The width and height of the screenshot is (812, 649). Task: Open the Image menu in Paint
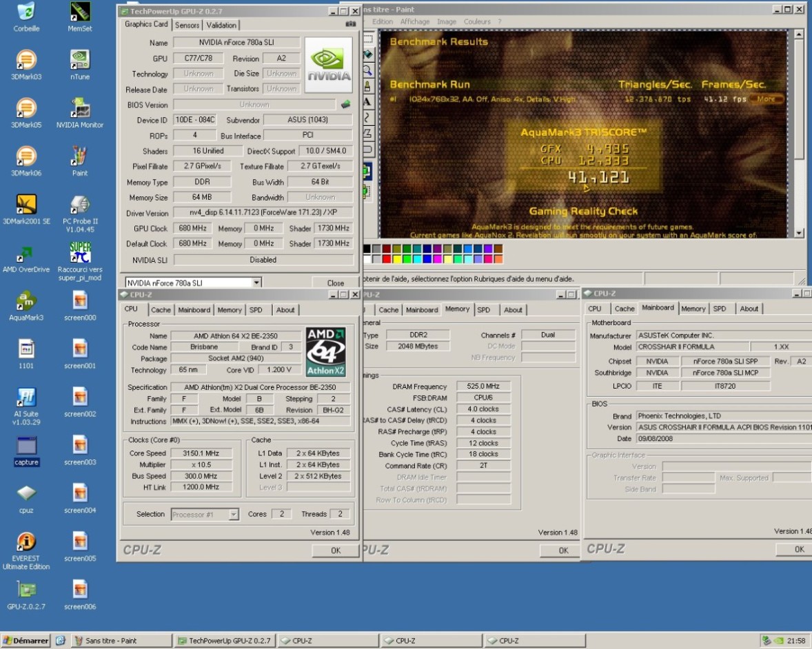click(447, 22)
